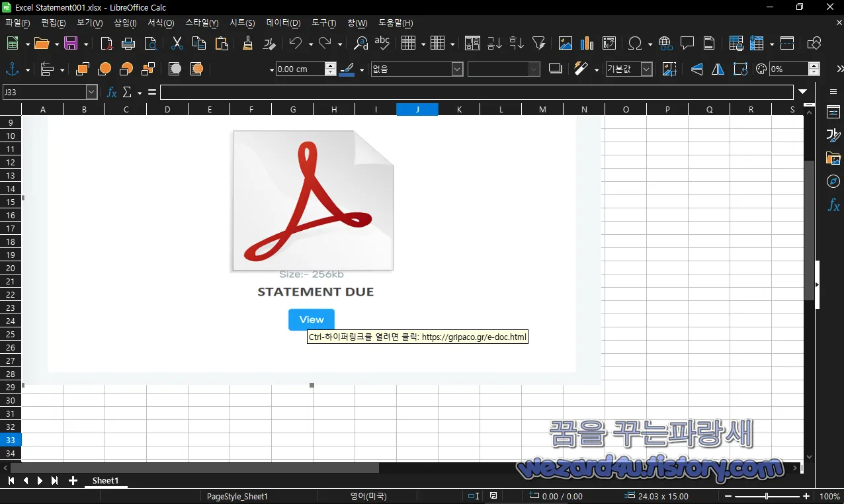844x504 pixels.
Task: Click Define Print Area icon
Action: point(736,44)
